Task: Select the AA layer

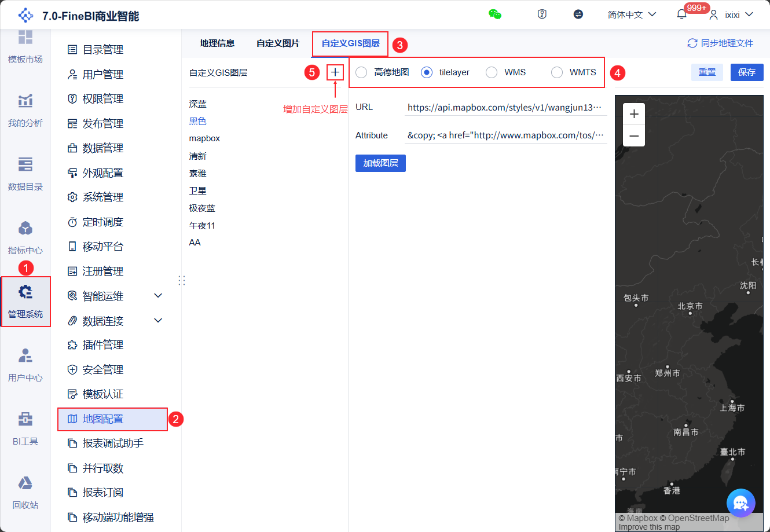Action: pos(195,243)
